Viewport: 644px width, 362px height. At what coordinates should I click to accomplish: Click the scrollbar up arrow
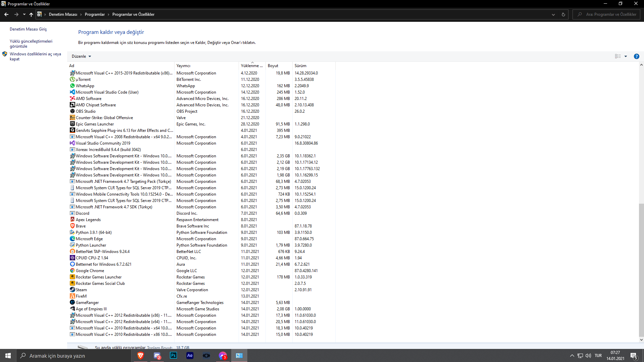[641, 65]
